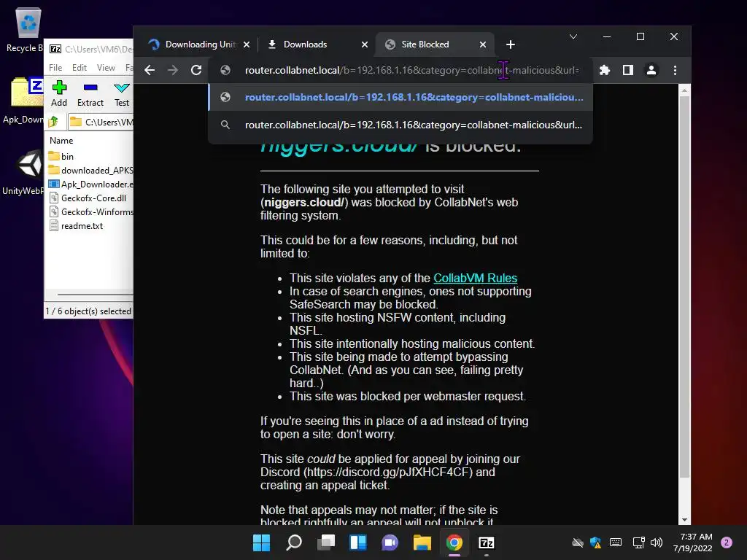Open the notification badge showing 2

pos(726,542)
